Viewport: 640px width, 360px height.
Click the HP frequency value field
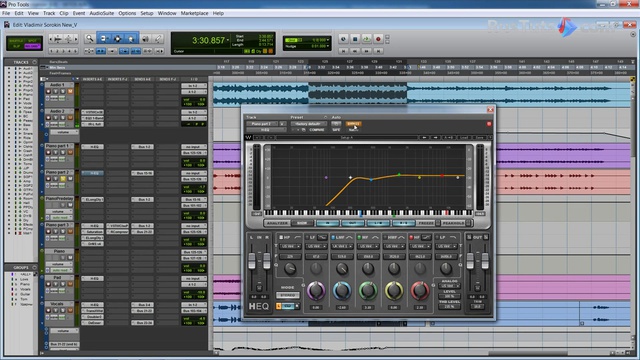tap(290, 257)
